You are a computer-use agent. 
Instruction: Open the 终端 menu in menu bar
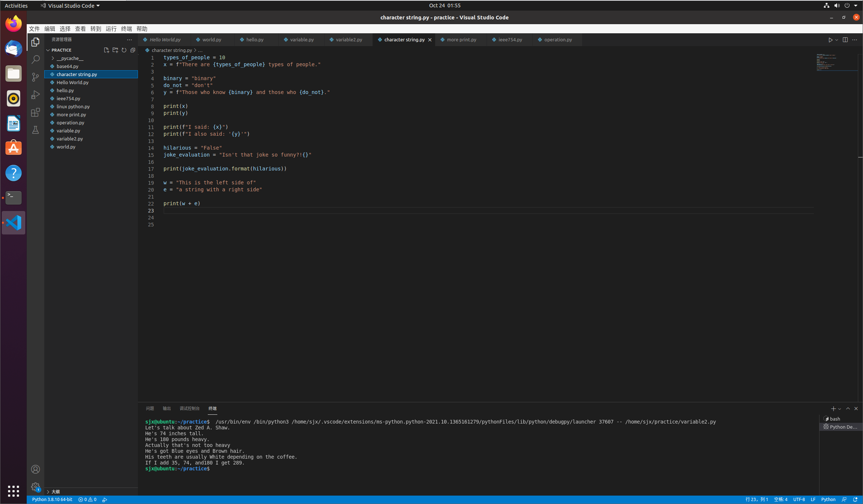pyautogui.click(x=126, y=29)
